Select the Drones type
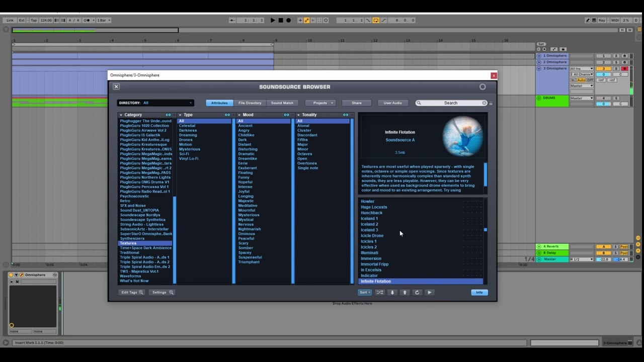The height and width of the screenshot is (362, 644). (186, 140)
